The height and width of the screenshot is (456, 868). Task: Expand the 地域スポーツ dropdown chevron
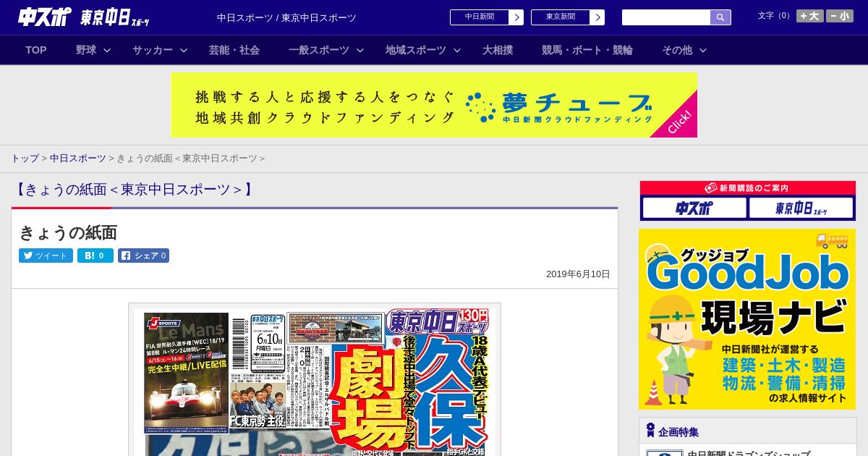[457, 50]
